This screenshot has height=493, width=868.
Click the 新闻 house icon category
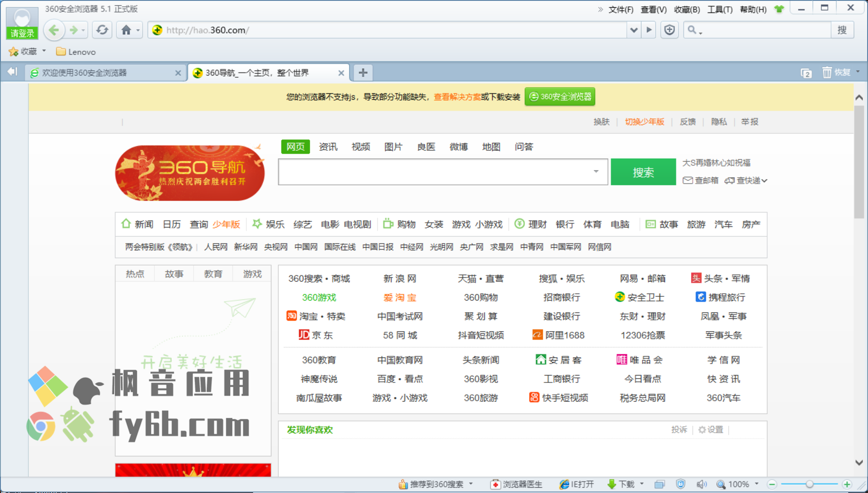[x=126, y=224]
